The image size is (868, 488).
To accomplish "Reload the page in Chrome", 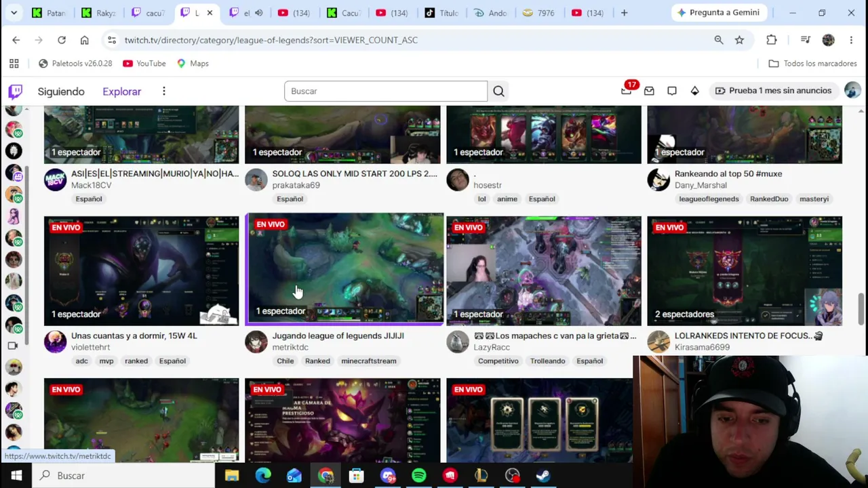I will [x=62, y=40].
